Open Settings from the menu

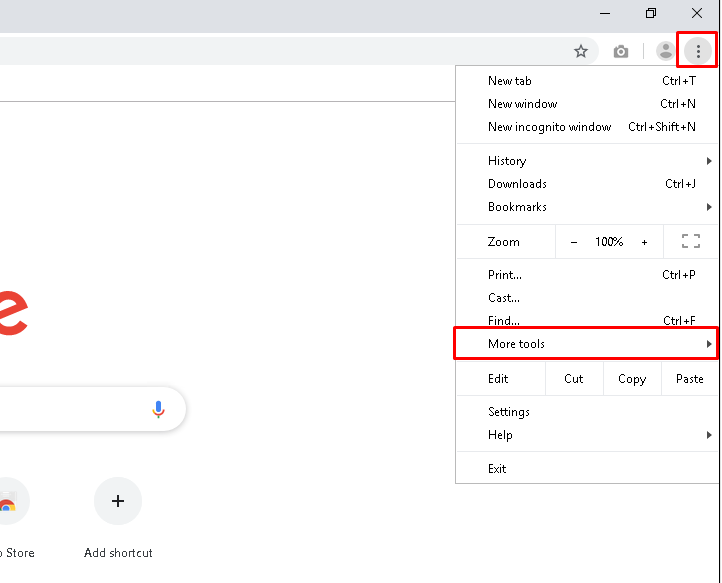point(588,412)
